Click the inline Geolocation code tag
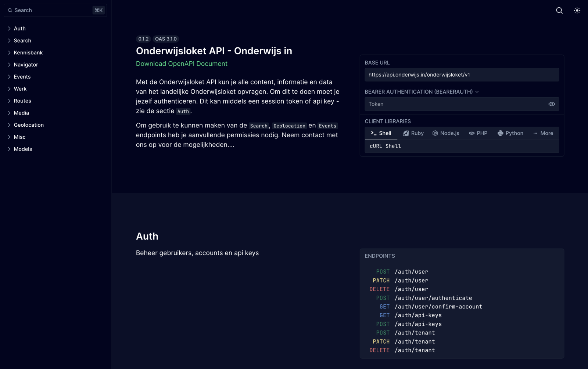 click(289, 126)
